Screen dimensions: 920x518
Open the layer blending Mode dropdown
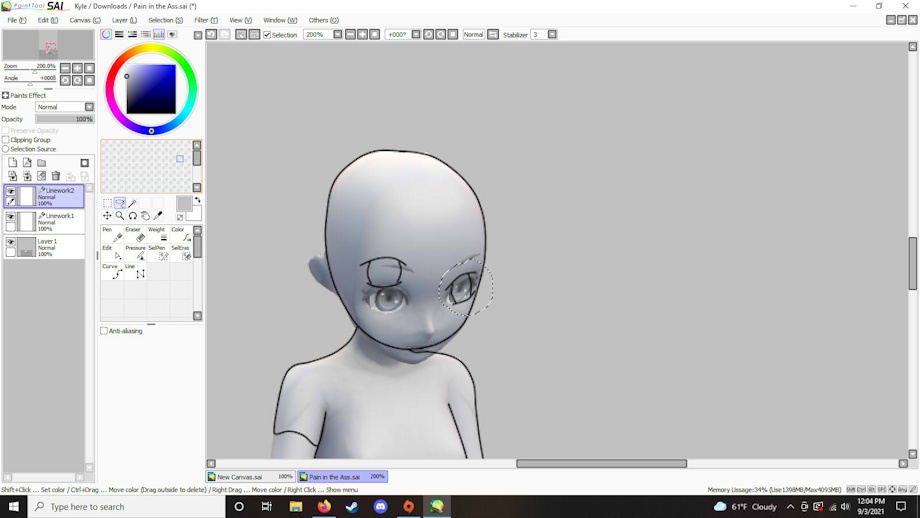(x=89, y=107)
